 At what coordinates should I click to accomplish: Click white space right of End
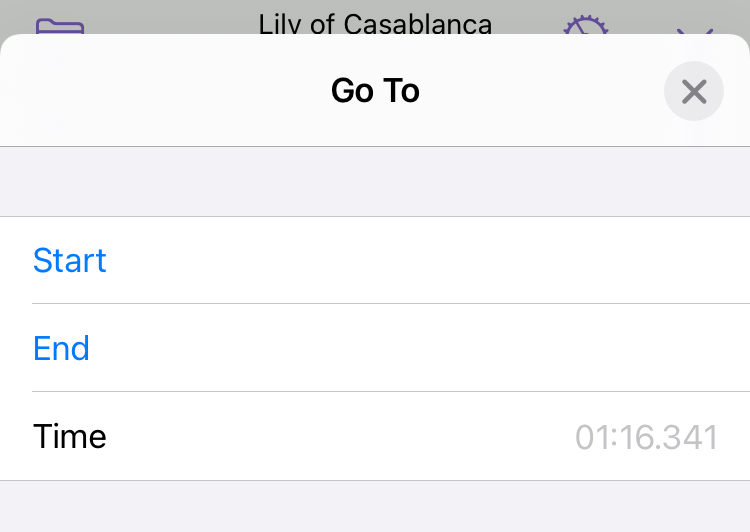(421, 348)
